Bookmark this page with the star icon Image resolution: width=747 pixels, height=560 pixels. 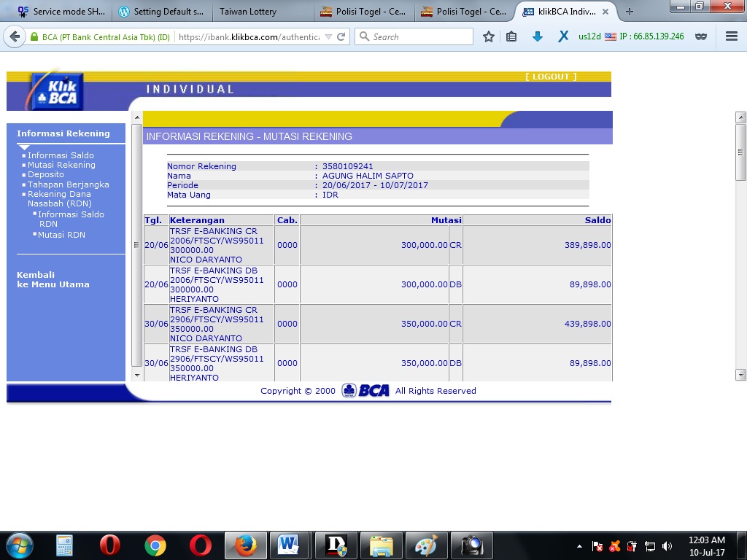489,36
